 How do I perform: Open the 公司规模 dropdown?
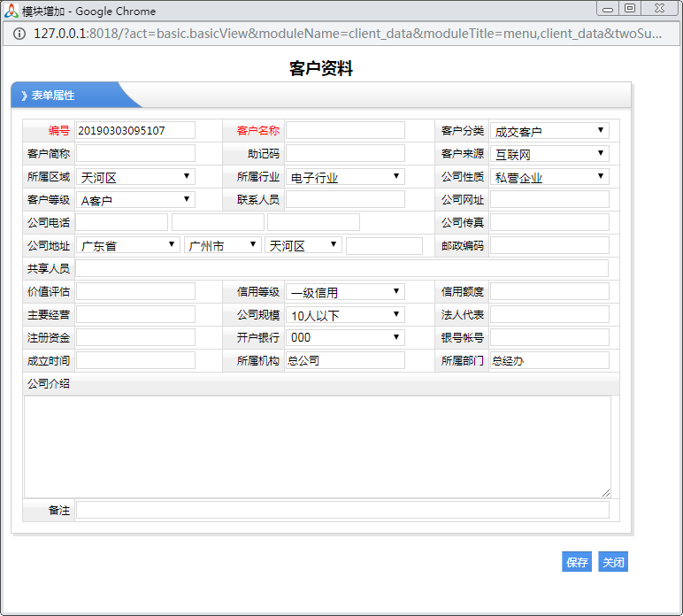pos(345,315)
